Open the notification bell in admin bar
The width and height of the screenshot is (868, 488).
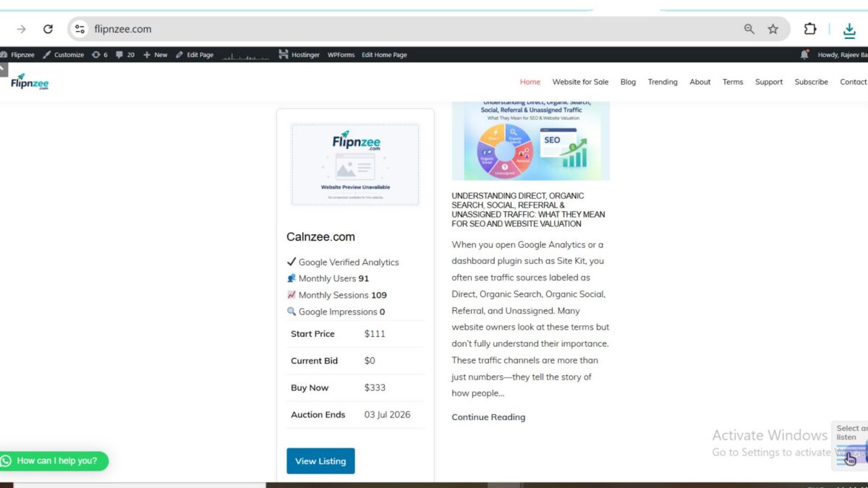[805, 55]
